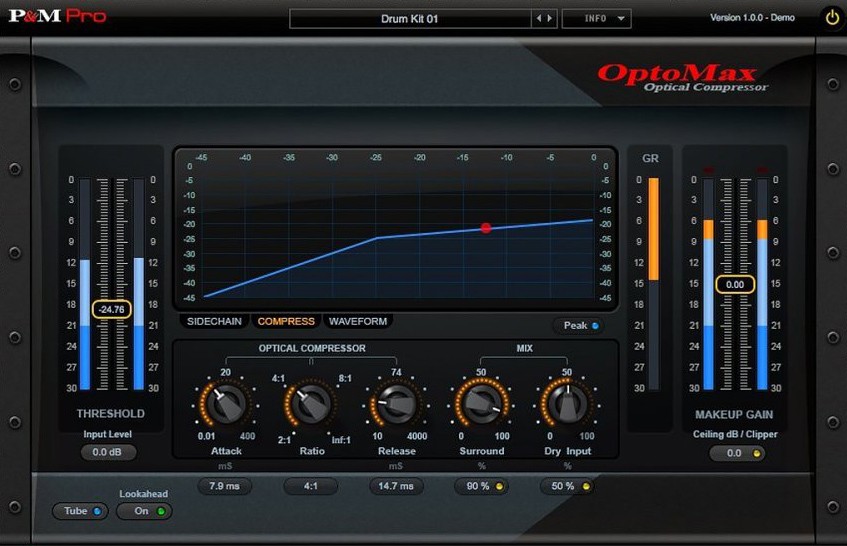Click the MIX section heading
The width and height of the screenshot is (847, 546).
coord(525,348)
